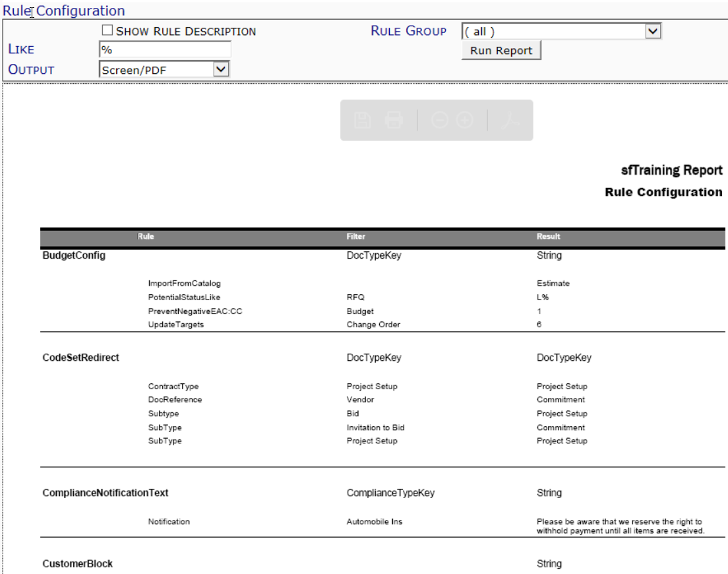Click the Rule Configuration page heading
This screenshot has height=574, width=728.
63,10
